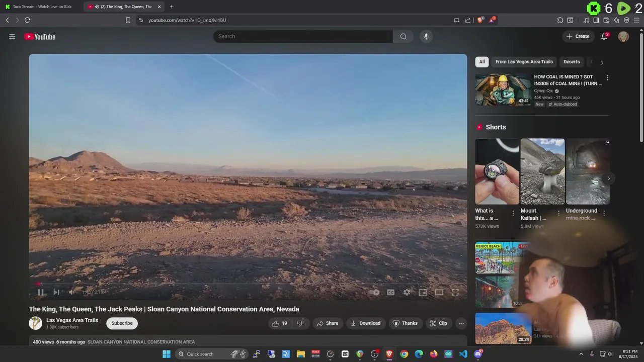644x362 pixels.
Task: Mute the video volume
Action: (x=71, y=292)
